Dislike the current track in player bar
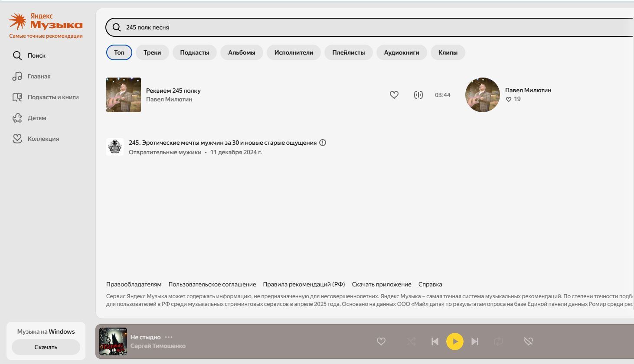The width and height of the screenshot is (634, 364). pos(528,341)
